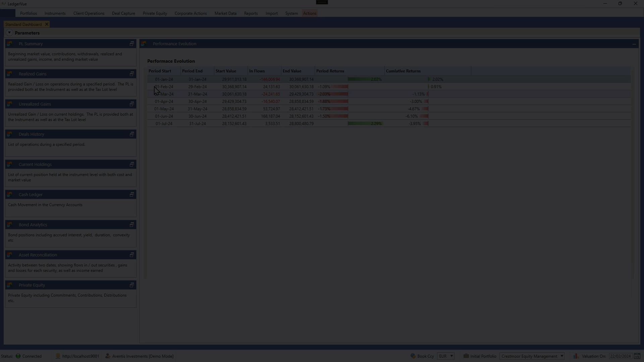Pop out the Private Equity panel
Viewport: 644px width, 362px height.
coord(132,285)
